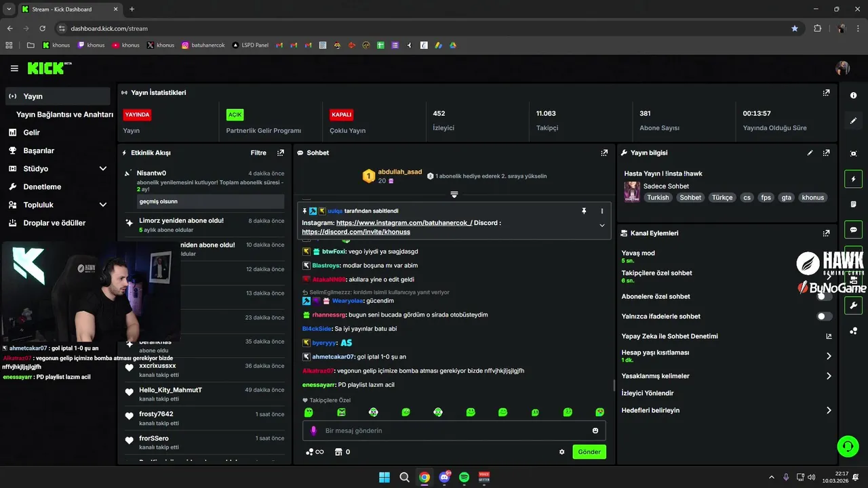Click the geçmiş olsun quick reply
Image resolution: width=868 pixels, height=488 pixels.
pyautogui.click(x=210, y=201)
